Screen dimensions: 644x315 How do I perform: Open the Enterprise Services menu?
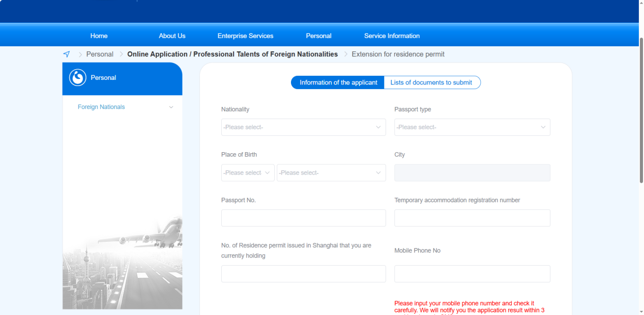[246, 36]
